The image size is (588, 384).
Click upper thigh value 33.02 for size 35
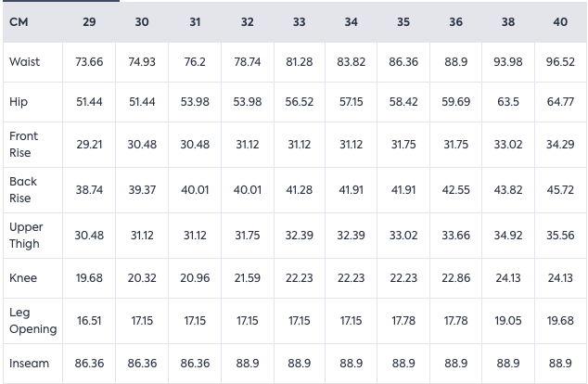coord(403,236)
